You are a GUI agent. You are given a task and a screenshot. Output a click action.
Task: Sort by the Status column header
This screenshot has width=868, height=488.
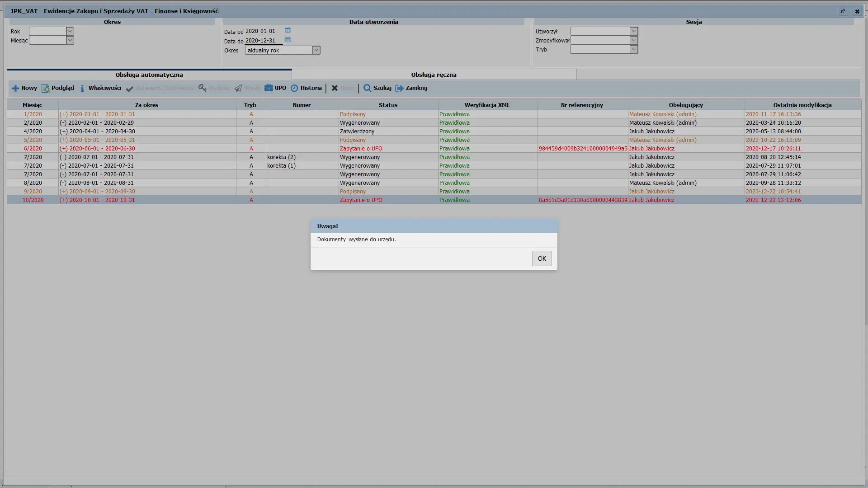[388, 105]
